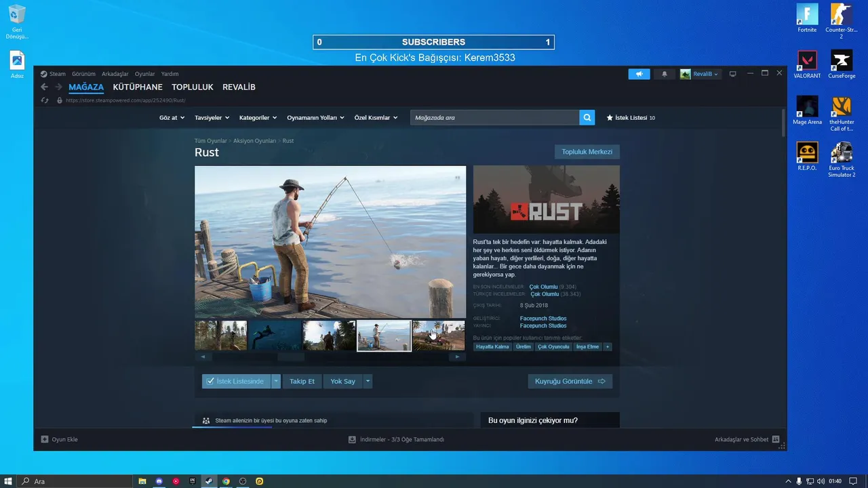Select the highlighted fishing screenshot thumbnail

click(384, 335)
